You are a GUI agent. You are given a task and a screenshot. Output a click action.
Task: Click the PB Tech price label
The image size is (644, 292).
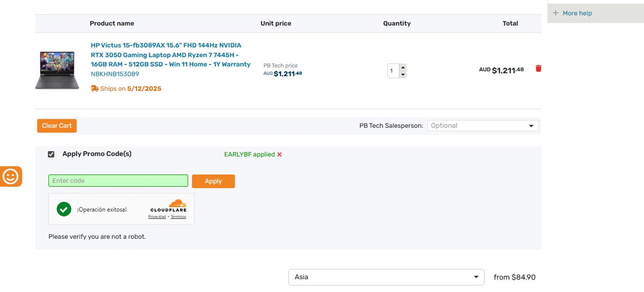click(x=280, y=66)
